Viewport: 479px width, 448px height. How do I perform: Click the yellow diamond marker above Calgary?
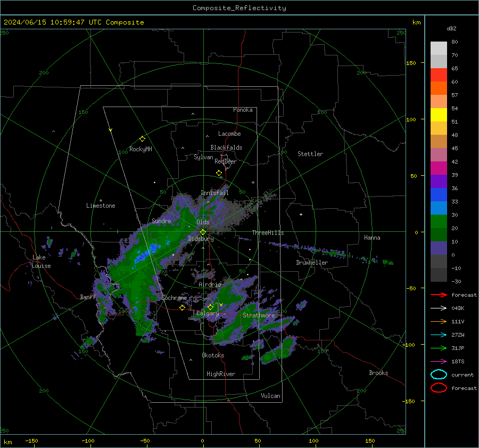[x=210, y=307]
